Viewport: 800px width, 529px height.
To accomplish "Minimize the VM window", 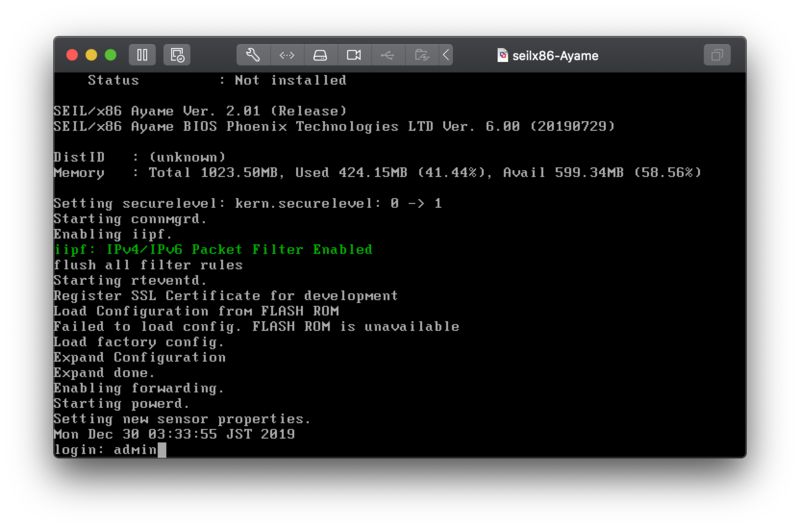I will 91,55.
